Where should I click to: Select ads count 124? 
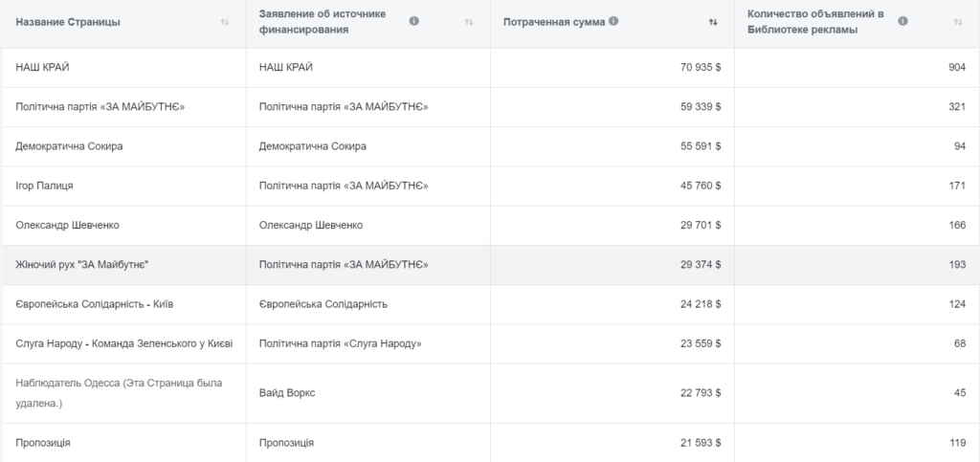coord(957,304)
